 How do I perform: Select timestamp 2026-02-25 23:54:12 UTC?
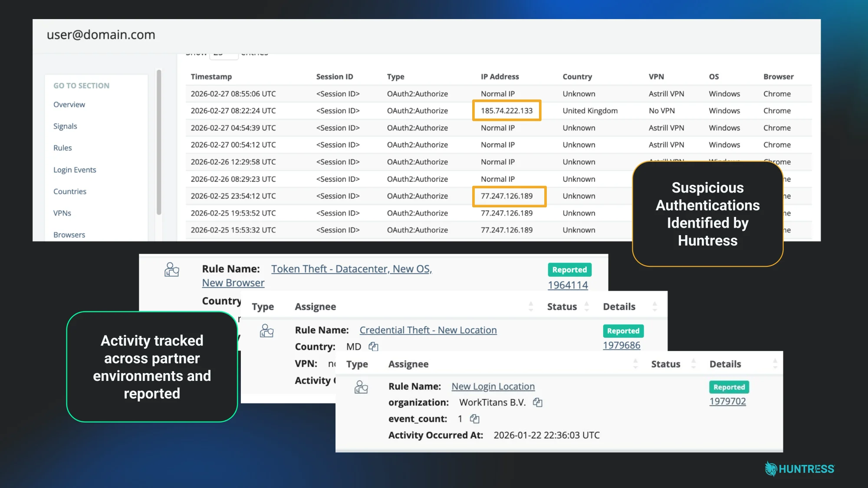pyautogui.click(x=233, y=196)
